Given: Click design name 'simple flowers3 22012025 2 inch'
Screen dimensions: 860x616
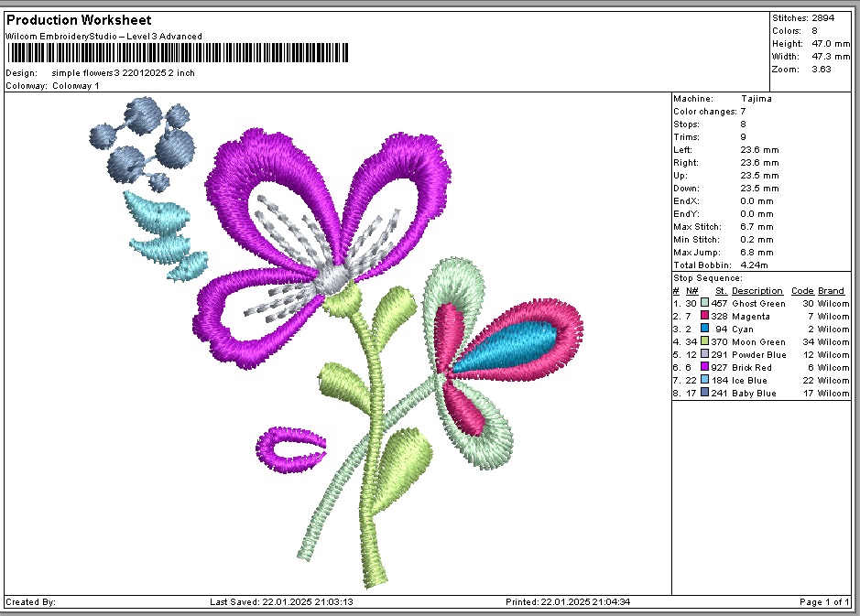Looking at the screenshot, I should click(x=123, y=73).
